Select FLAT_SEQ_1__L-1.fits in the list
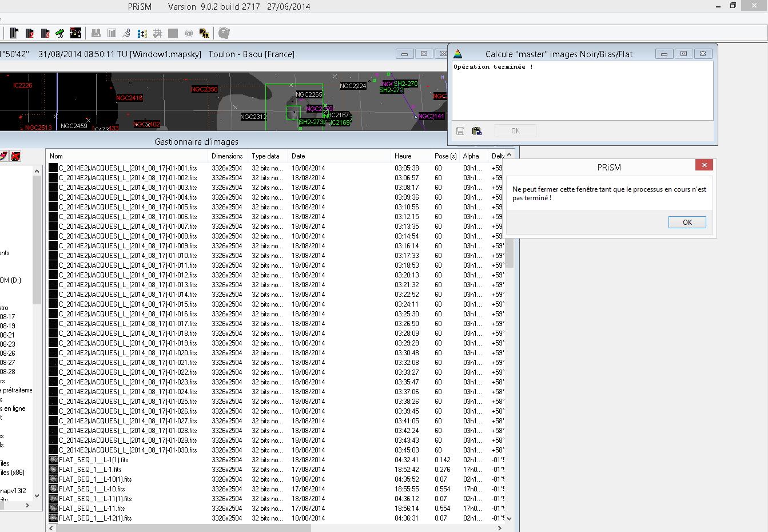 tap(90, 470)
